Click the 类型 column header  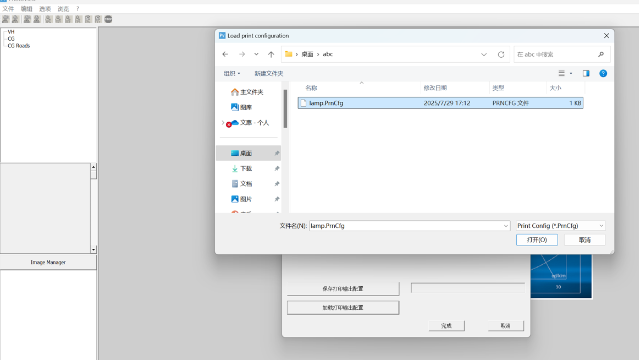[x=498, y=88]
